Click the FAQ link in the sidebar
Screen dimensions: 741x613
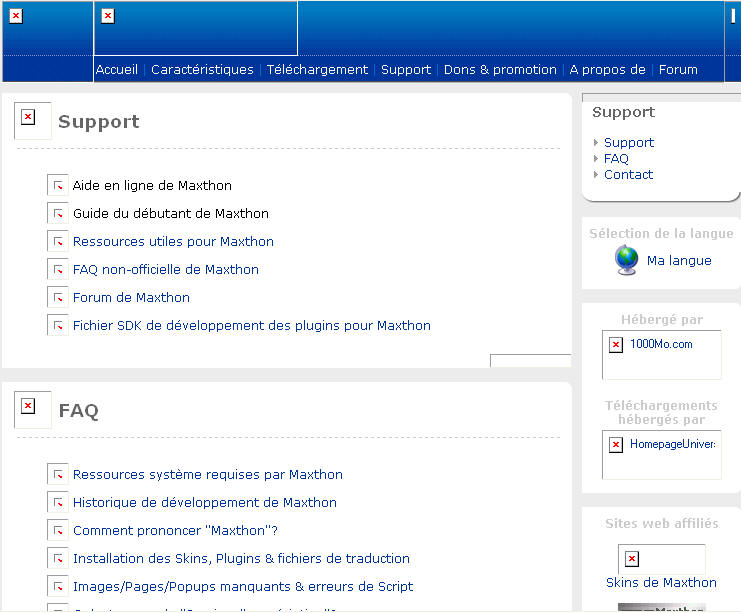pyautogui.click(x=616, y=158)
